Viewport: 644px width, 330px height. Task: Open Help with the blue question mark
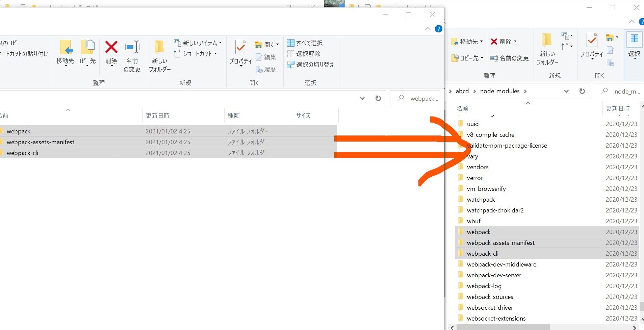tap(438, 29)
